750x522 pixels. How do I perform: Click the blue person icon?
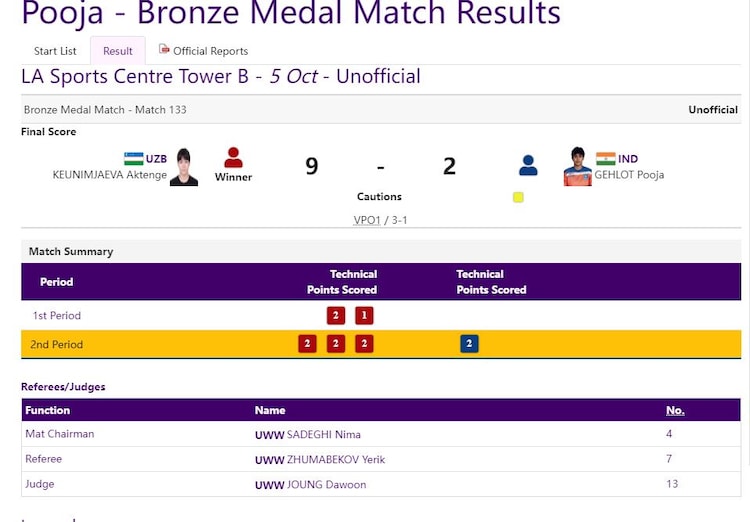tap(528, 165)
